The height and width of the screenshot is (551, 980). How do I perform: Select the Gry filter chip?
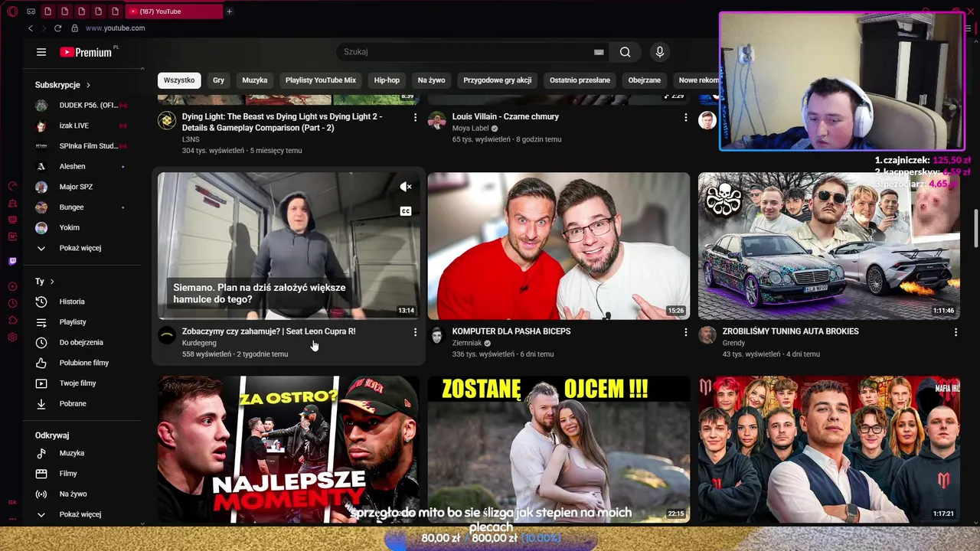pos(218,80)
